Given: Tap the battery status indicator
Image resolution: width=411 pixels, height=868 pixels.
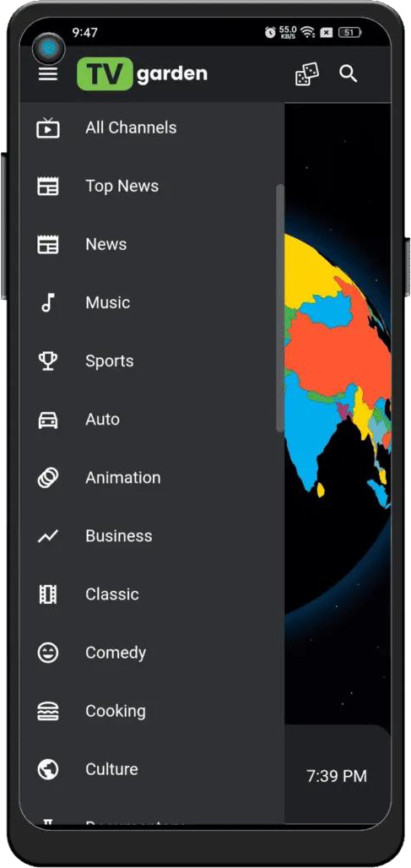Looking at the screenshot, I should pyautogui.click(x=349, y=32).
